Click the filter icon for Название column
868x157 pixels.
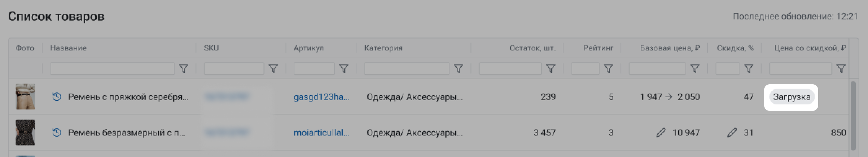[x=184, y=68]
